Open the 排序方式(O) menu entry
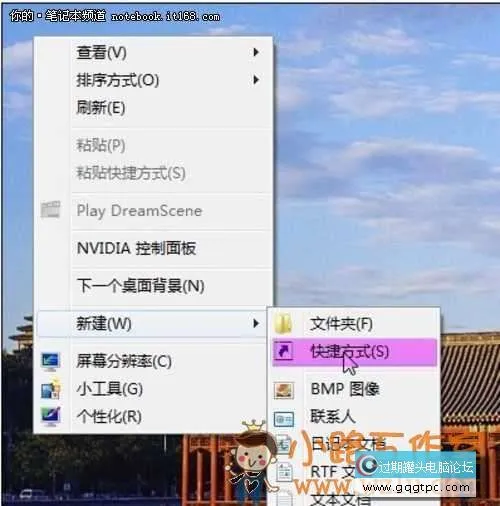This screenshot has width=500, height=506. point(153,80)
